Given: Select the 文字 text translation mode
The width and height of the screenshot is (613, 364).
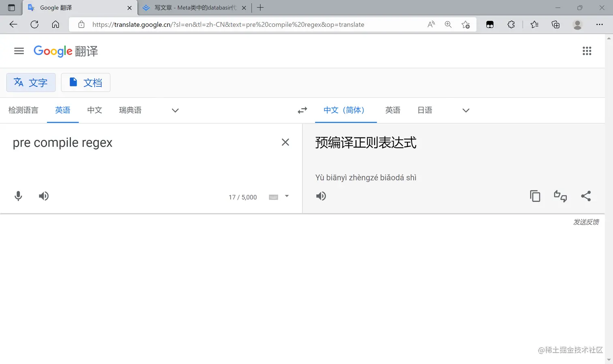Looking at the screenshot, I should click(31, 83).
